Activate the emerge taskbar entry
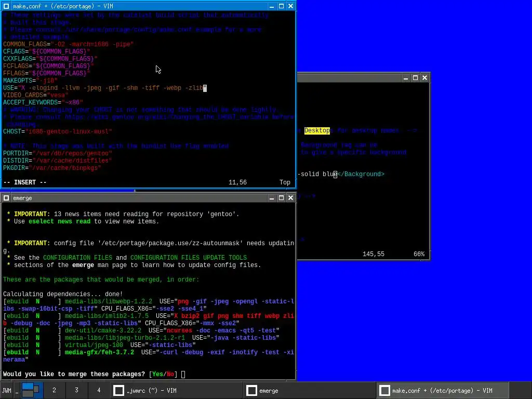532x399 pixels. pyautogui.click(x=310, y=390)
